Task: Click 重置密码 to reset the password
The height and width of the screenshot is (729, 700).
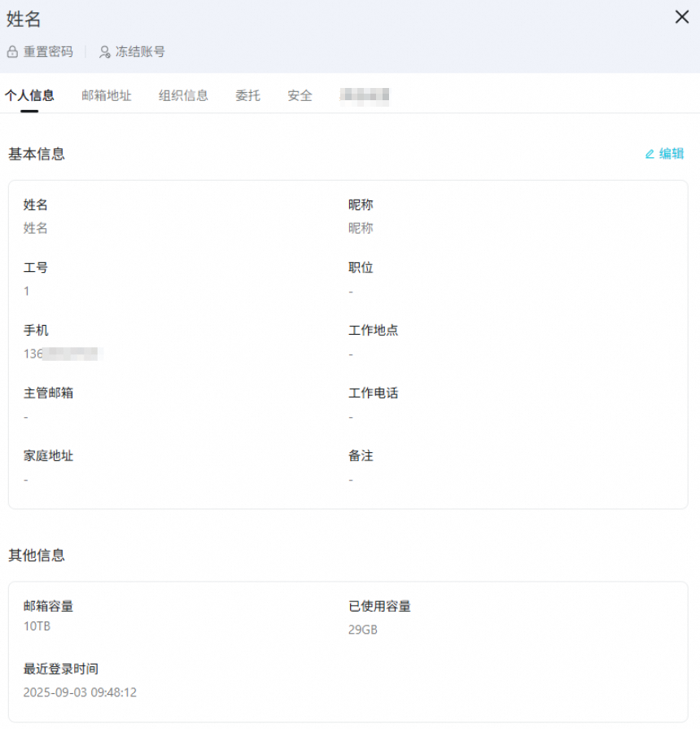Action: tap(48, 51)
